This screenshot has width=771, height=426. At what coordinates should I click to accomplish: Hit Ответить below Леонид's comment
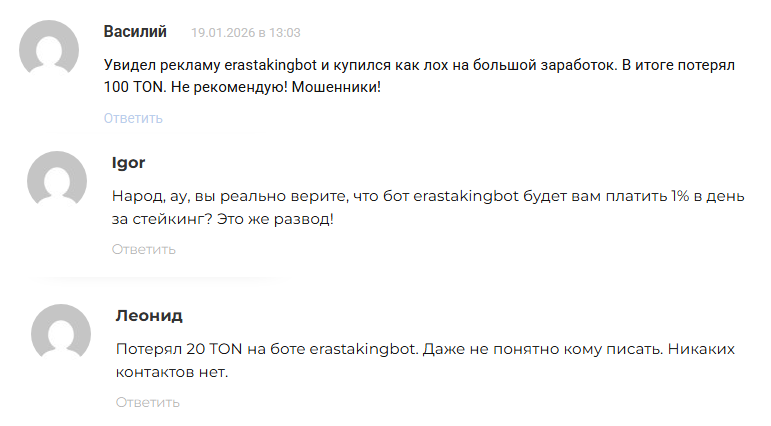tap(147, 402)
